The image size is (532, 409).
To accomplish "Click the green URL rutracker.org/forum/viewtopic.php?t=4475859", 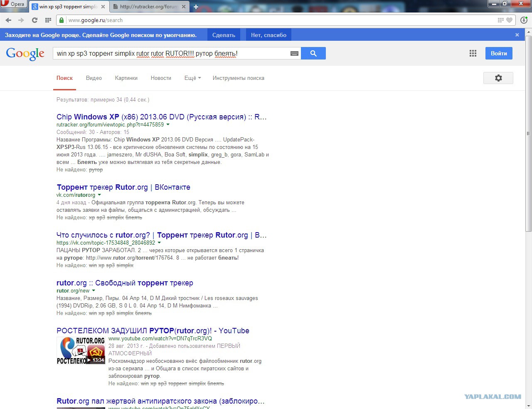I will (110, 124).
